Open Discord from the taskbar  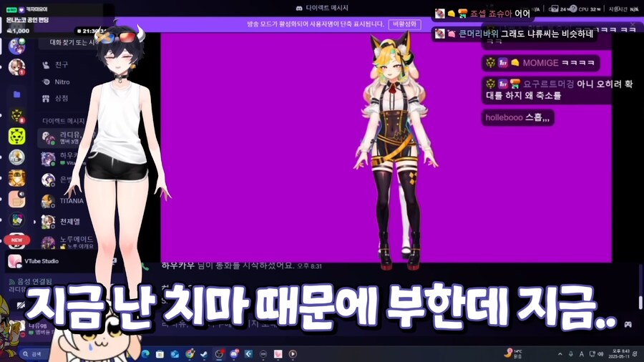click(234, 354)
